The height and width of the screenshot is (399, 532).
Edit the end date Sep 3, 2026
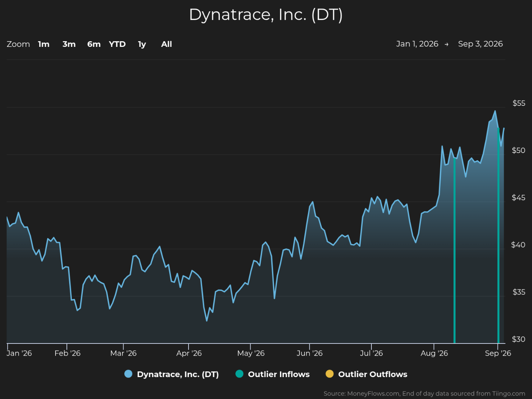480,44
